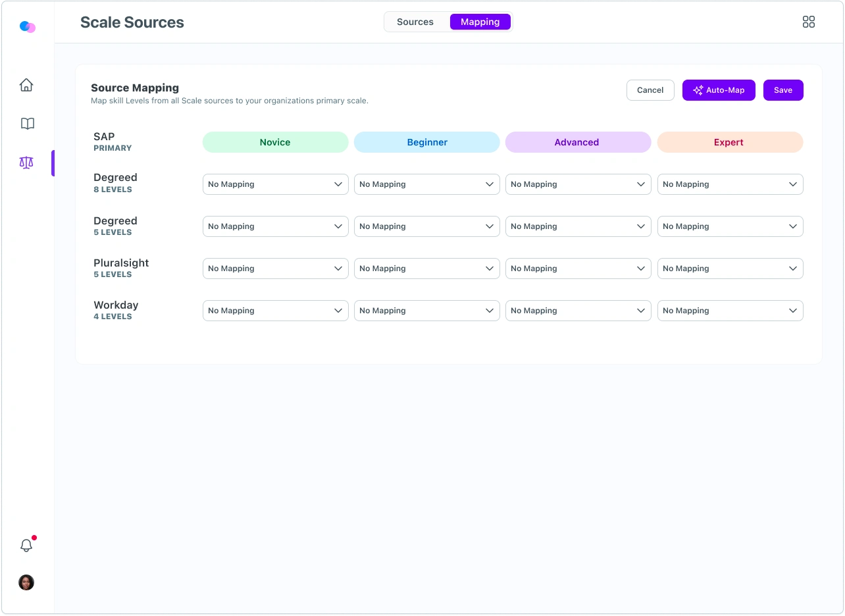Open Pluralsight Advanced mapping dropdown

point(578,269)
